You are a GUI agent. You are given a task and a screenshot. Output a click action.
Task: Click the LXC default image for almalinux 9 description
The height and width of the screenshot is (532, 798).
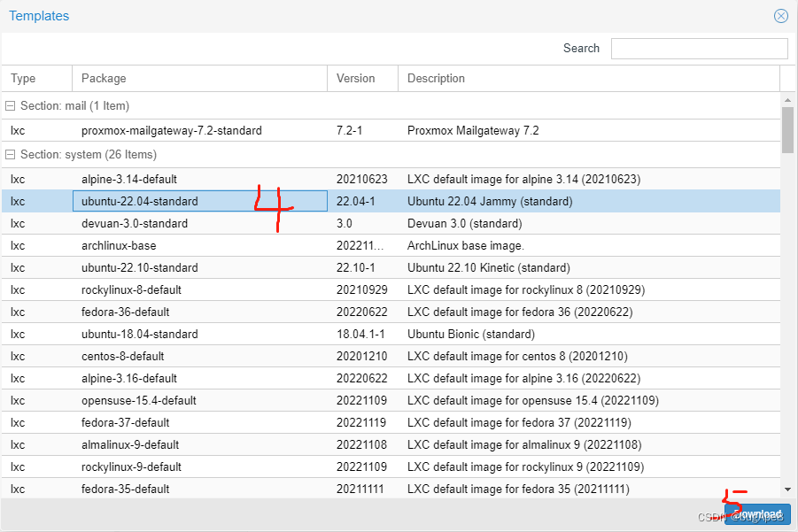pos(524,445)
